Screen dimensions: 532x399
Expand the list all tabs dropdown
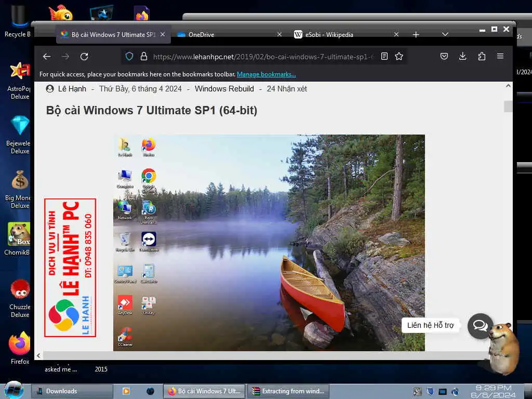(x=445, y=35)
